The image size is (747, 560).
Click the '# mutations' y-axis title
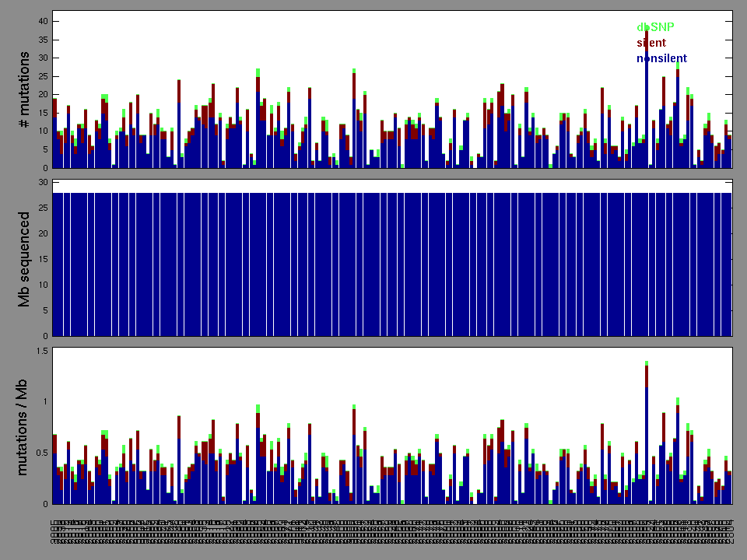point(25,91)
